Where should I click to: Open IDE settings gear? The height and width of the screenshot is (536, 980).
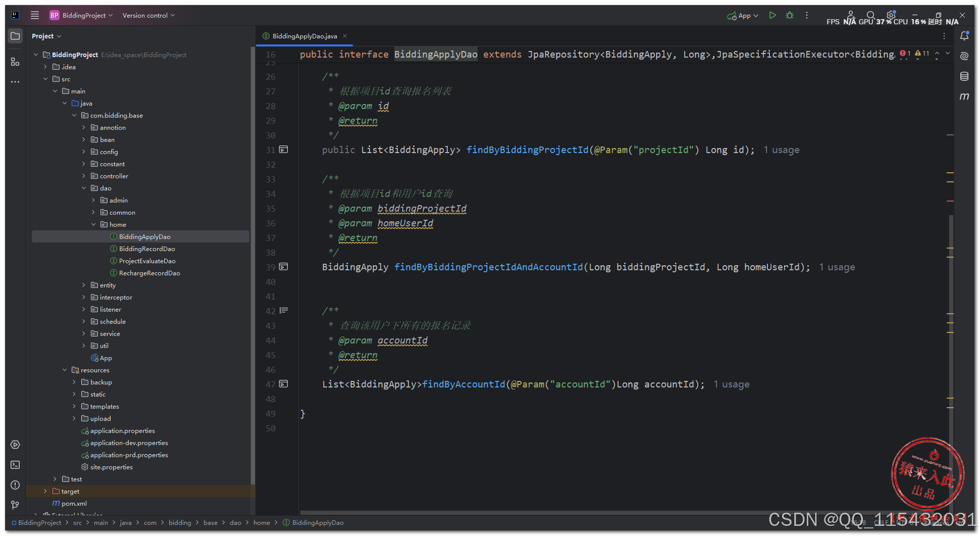tap(891, 15)
